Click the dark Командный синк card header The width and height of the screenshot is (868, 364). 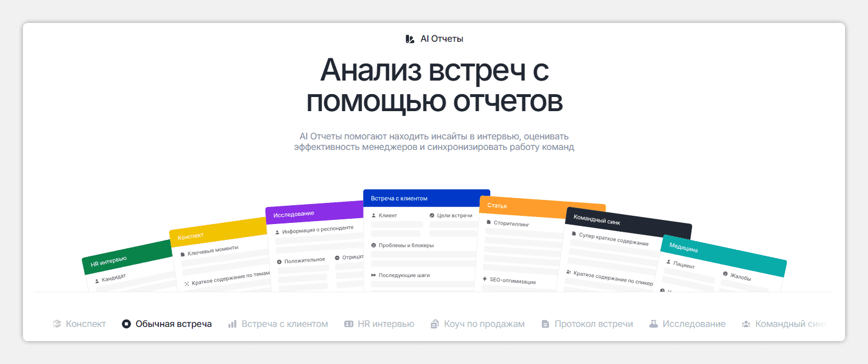[628, 223]
